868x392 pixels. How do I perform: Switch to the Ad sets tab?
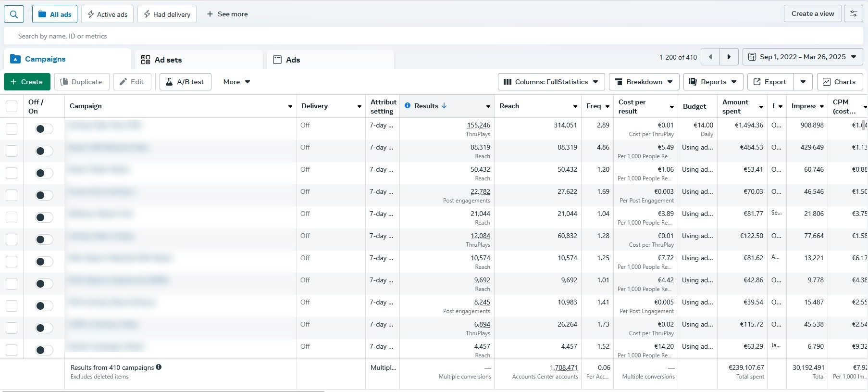tap(198, 60)
